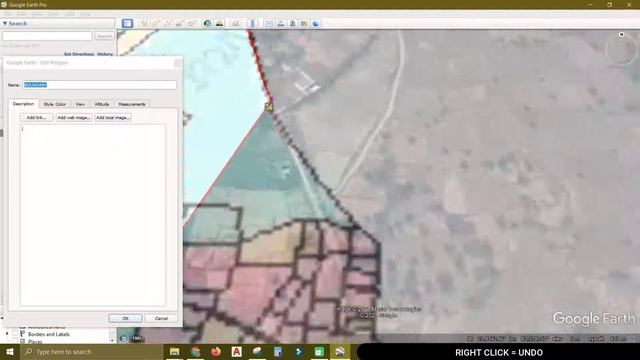Click the Search panel text input
This screenshot has width=640, height=360.
pos(47,36)
